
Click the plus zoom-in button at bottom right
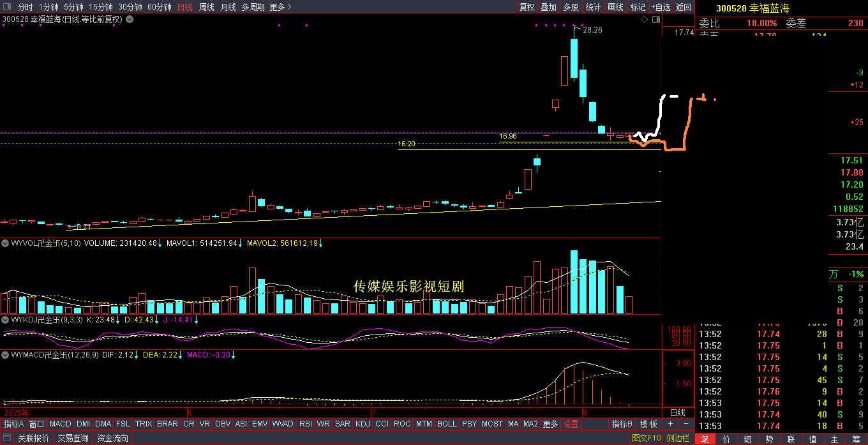pos(670,424)
